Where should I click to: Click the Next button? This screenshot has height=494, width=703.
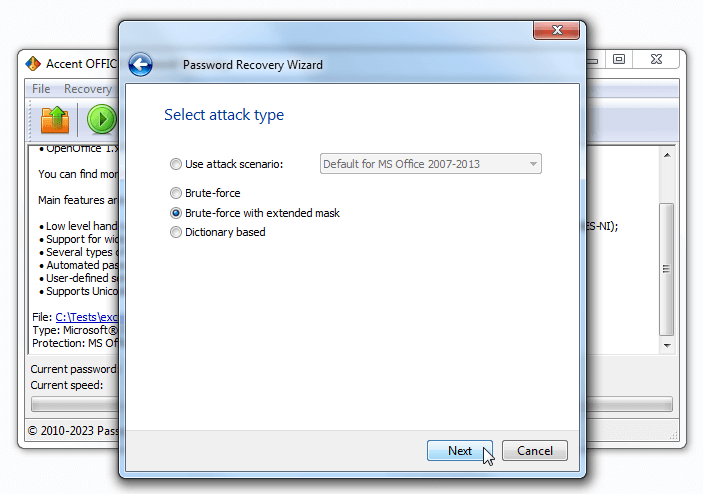click(460, 451)
